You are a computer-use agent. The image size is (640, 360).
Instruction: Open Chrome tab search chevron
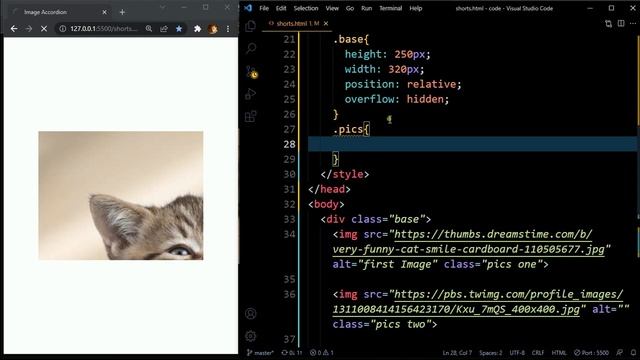tap(162, 7)
